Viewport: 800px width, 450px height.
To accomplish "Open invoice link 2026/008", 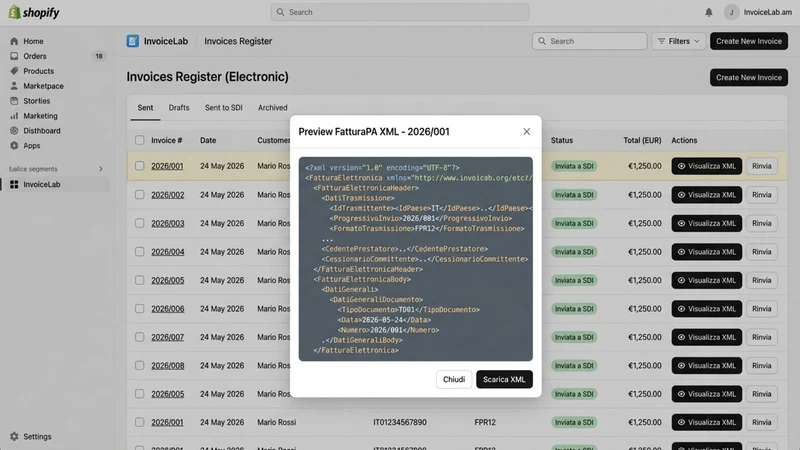I will pyautogui.click(x=167, y=366).
